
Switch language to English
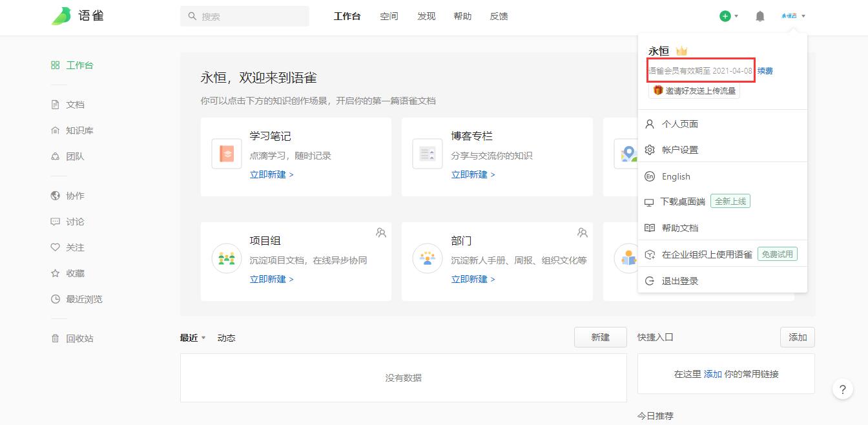click(x=723, y=176)
